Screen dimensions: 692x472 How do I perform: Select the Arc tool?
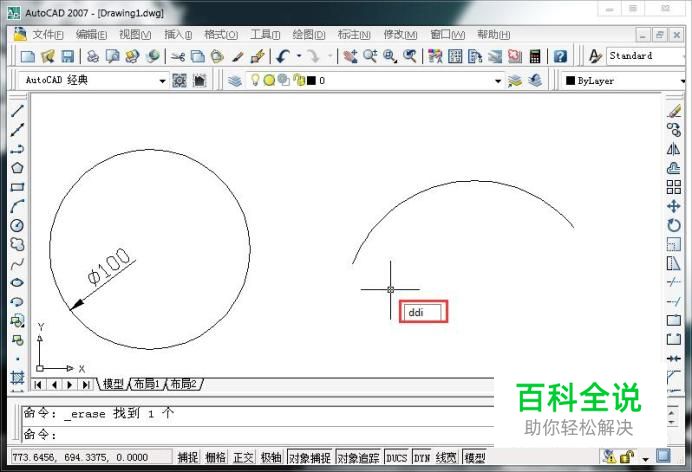pyautogui.click(x=17, y=206)
